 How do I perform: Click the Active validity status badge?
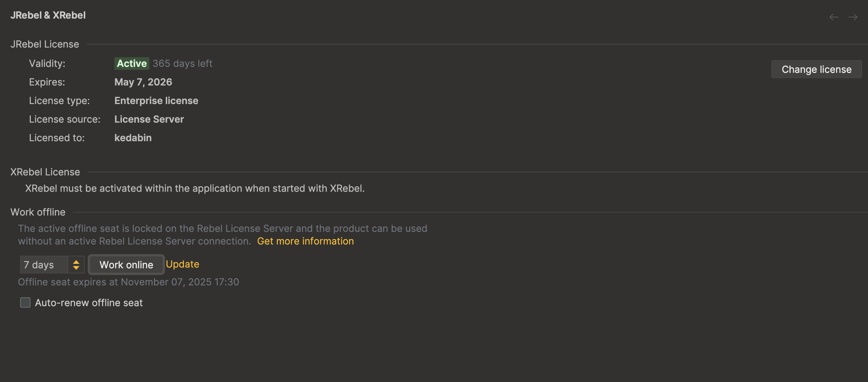(132, 64)
